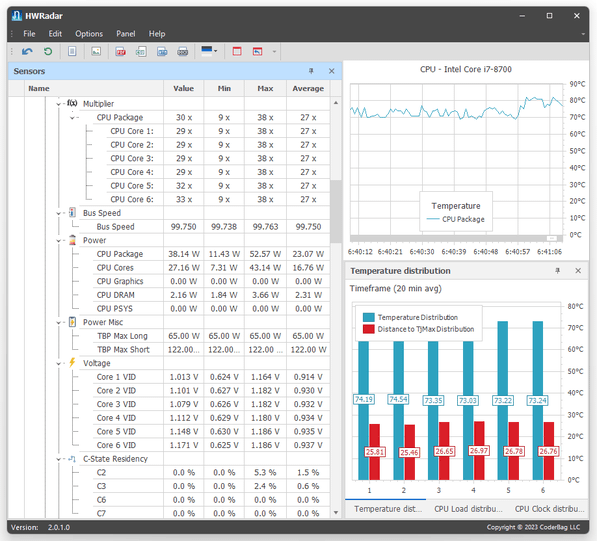Open the Help menu

pos(157,34)
